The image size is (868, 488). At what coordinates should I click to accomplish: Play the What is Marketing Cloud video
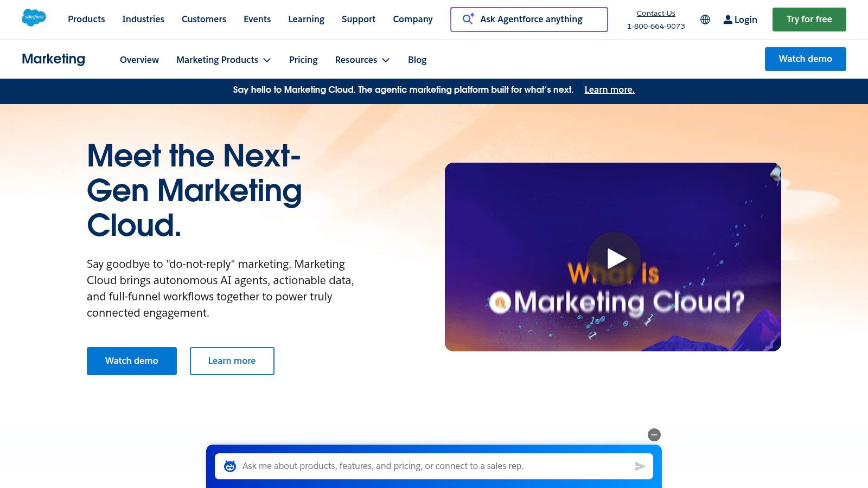pyautogui.click(x=613, y=258)
